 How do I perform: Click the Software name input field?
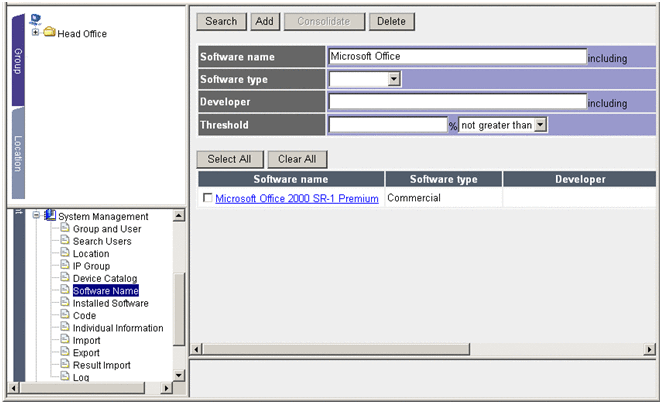coord(458,56)
